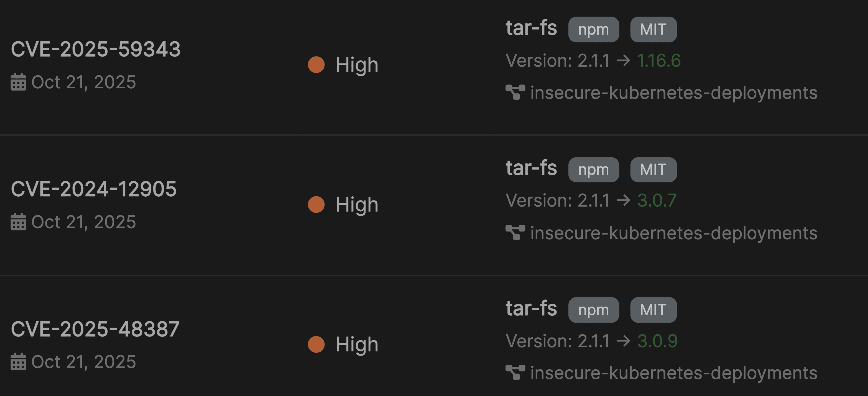
Task: Click MIT license badge in CVE-2024-12905 row
Action: (x=653, y=170)
